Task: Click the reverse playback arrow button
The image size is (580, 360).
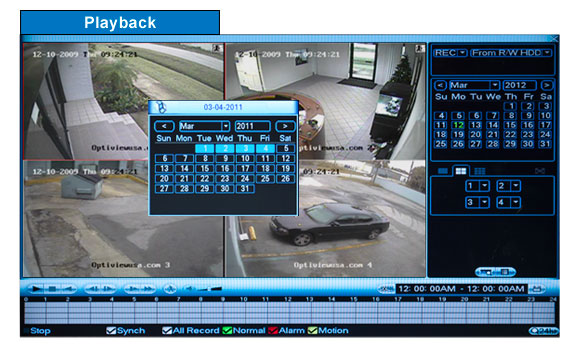Action: [x=70, y=289]
